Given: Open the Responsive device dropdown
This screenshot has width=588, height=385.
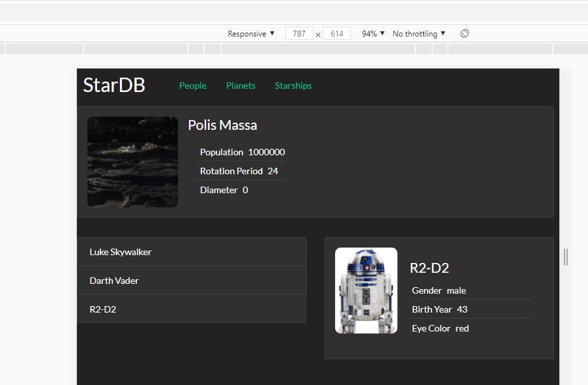Looking at the screenshot, I should pos(251,34).
